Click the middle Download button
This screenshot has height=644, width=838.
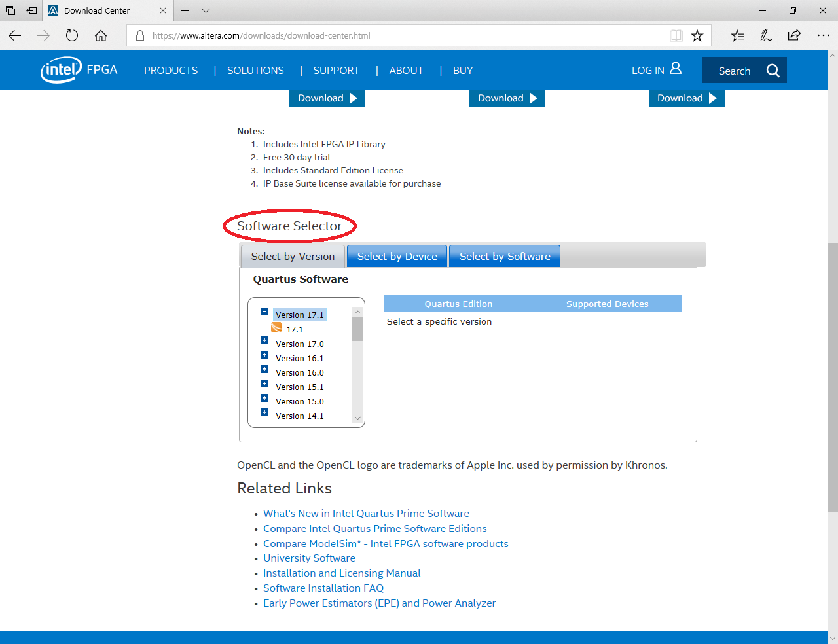click(507, 98)
